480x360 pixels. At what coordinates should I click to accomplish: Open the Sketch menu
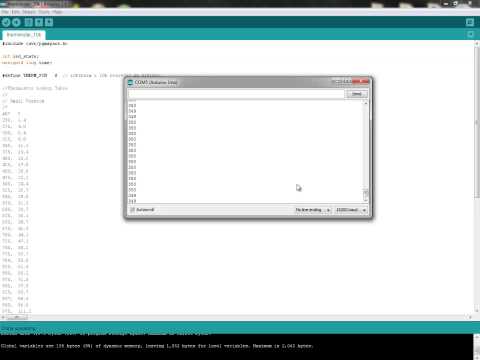29,12
